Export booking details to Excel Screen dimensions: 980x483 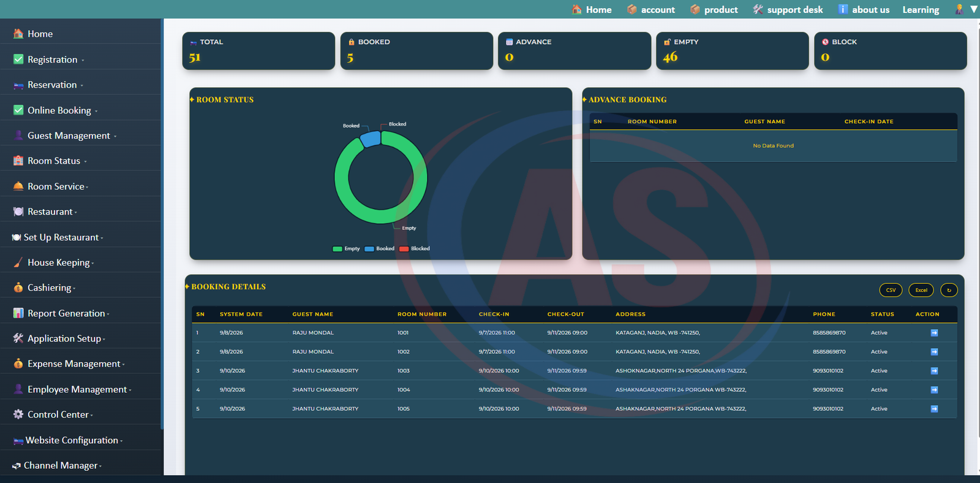921,290
